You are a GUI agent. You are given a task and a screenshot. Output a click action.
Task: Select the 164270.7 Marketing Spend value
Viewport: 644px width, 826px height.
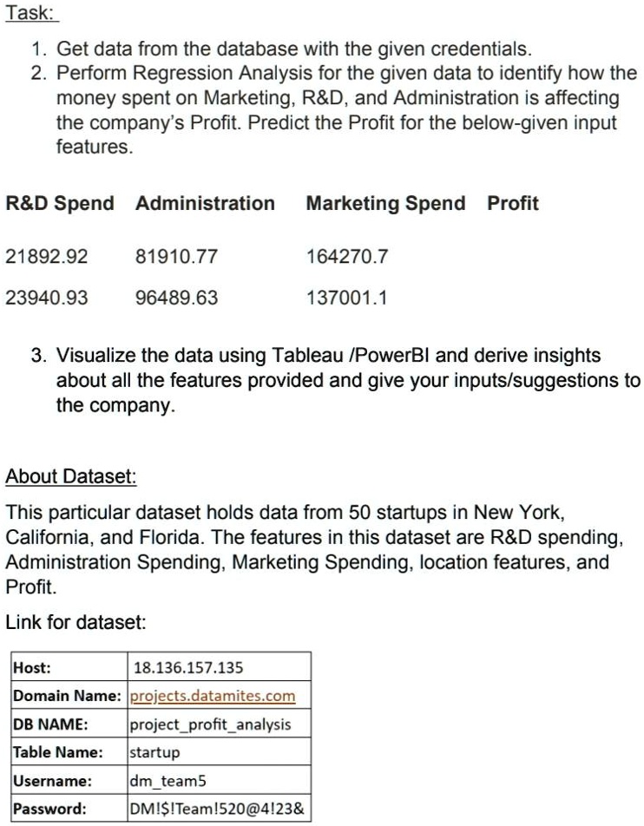348,257
